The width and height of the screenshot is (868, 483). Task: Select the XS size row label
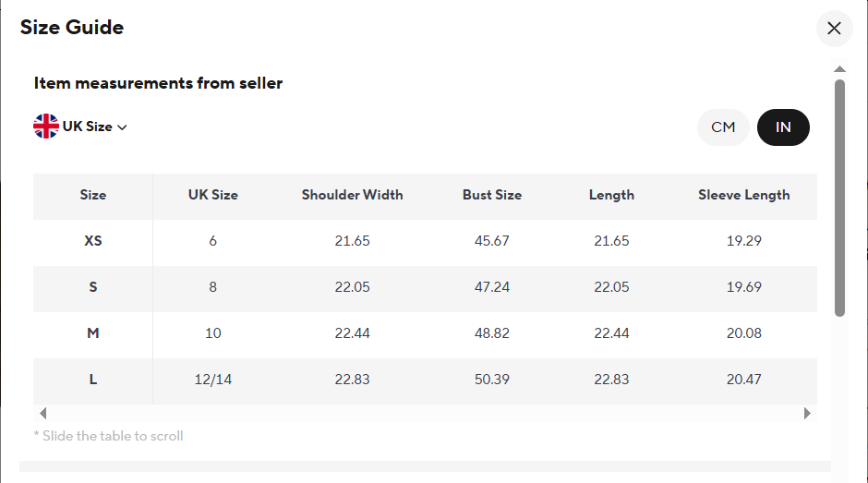coord(93,241)
